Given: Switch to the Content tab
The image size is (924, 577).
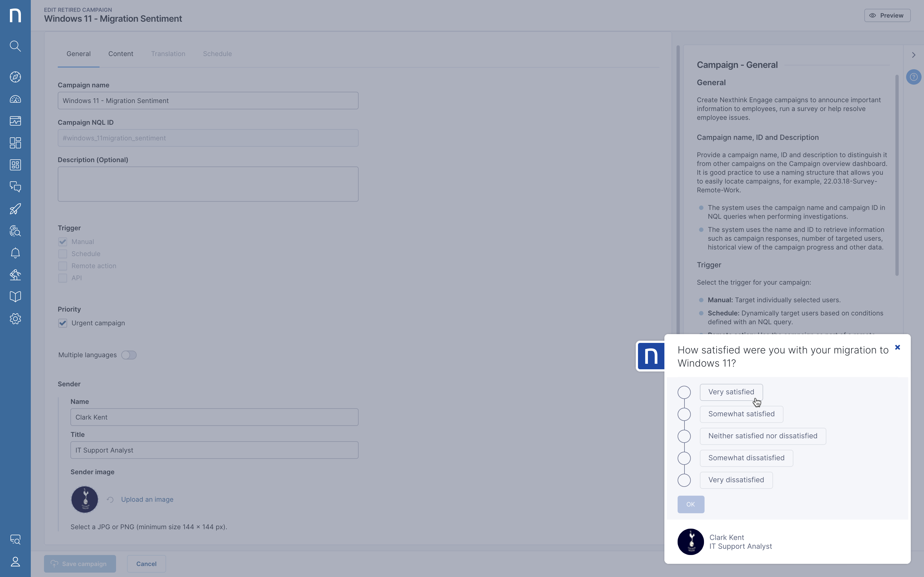Looking at the screenshot, I should [121, 54].
